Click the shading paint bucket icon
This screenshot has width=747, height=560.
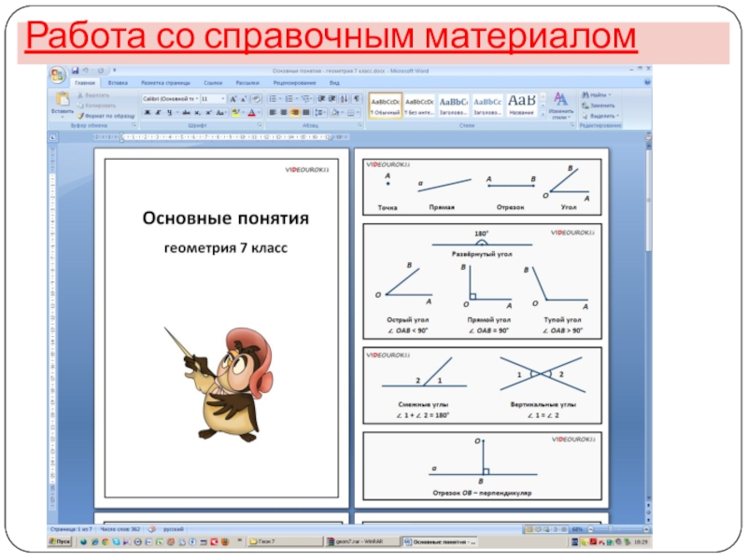click(x=336, y=113)
